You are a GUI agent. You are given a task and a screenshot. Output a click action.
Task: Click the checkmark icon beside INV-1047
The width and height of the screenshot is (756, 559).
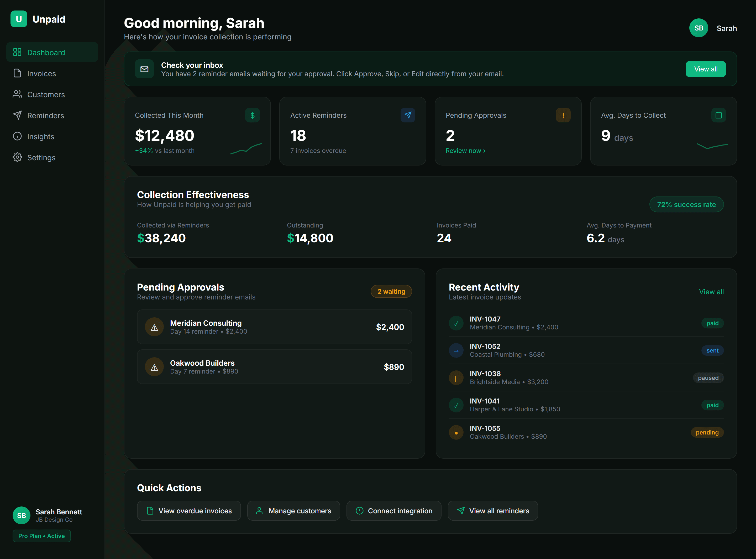point(456,323)
